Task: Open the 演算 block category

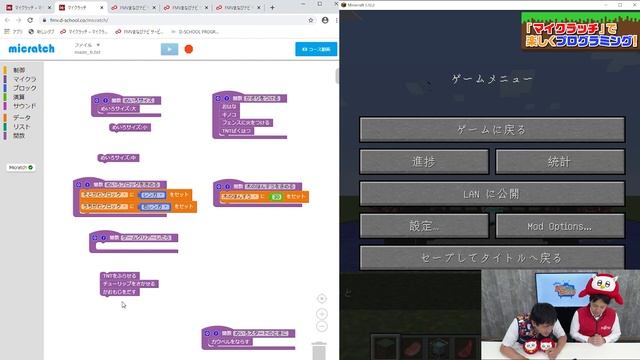Action: tap(19, 97)
